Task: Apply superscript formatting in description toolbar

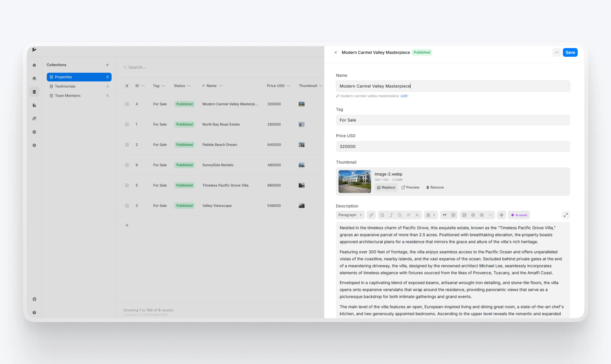Action: pos(408,215)
